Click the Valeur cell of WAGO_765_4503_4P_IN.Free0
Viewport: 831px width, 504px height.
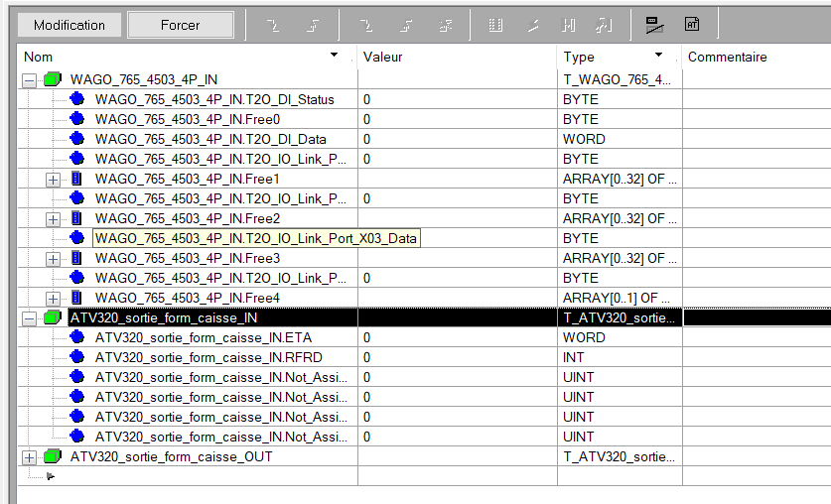[x=457, y=119]
